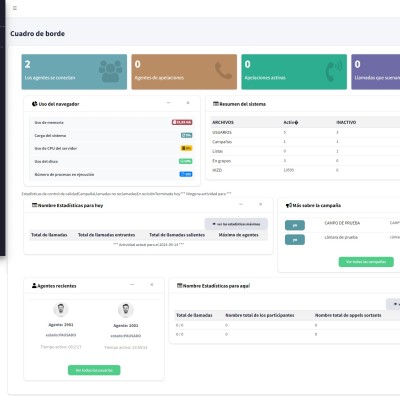Viewport: 400px width, 400px height.
Task: Open Agent 2001 avatar thumbnail
Action: [61, 309]
